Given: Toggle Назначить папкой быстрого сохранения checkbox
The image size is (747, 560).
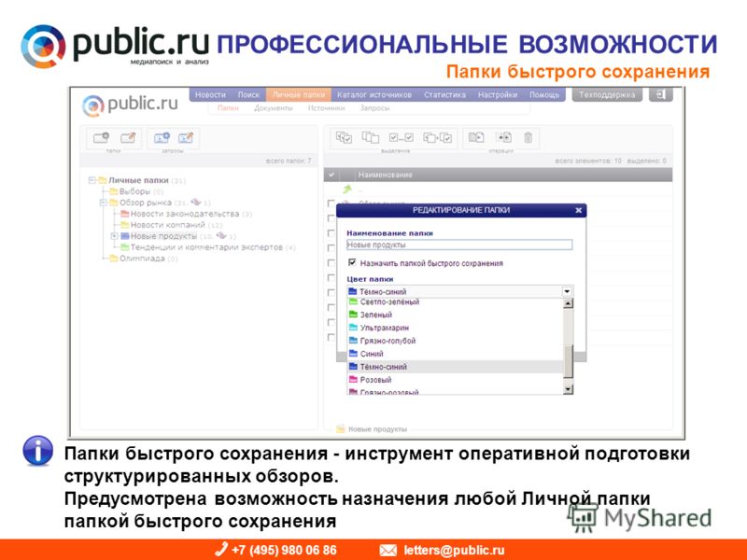Looking at the screenshot, I should click(352, 262).
